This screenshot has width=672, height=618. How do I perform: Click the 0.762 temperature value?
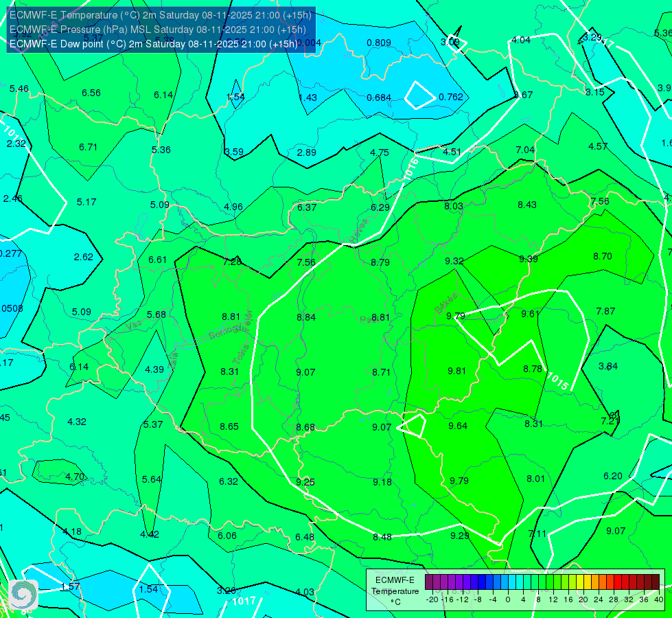[x=451, y=97]
